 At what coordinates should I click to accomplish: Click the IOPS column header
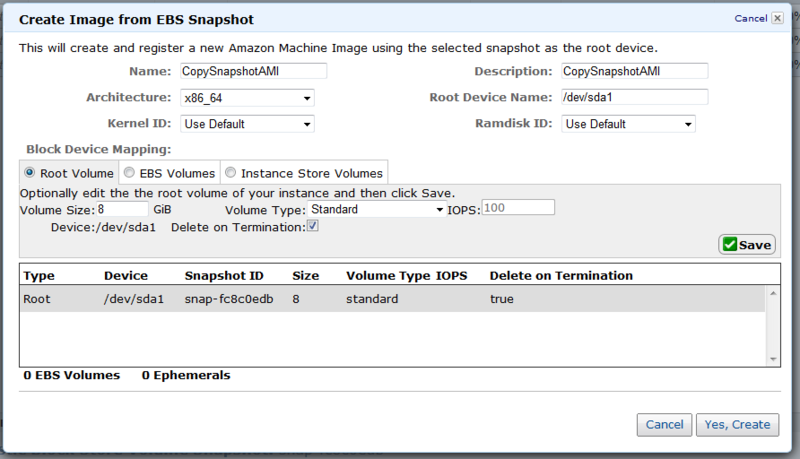coord(452,276)
